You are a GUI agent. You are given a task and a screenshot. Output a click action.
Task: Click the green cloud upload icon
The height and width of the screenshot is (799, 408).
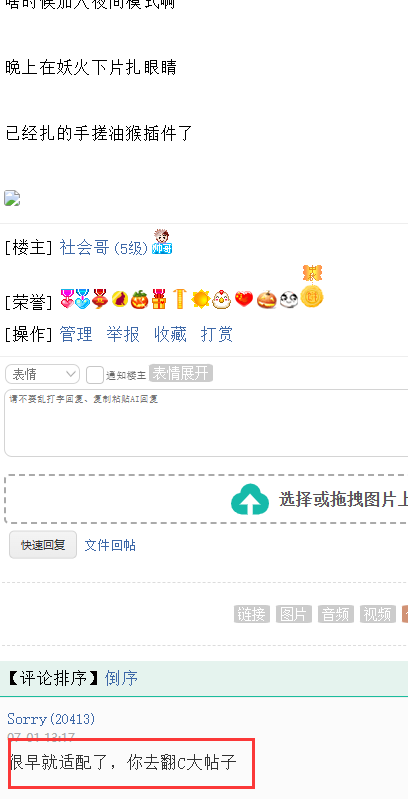click(250, 499)
